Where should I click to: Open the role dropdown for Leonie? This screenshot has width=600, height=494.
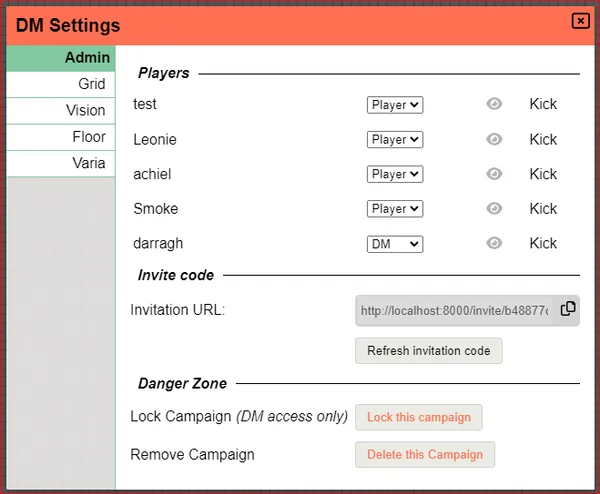395,140
